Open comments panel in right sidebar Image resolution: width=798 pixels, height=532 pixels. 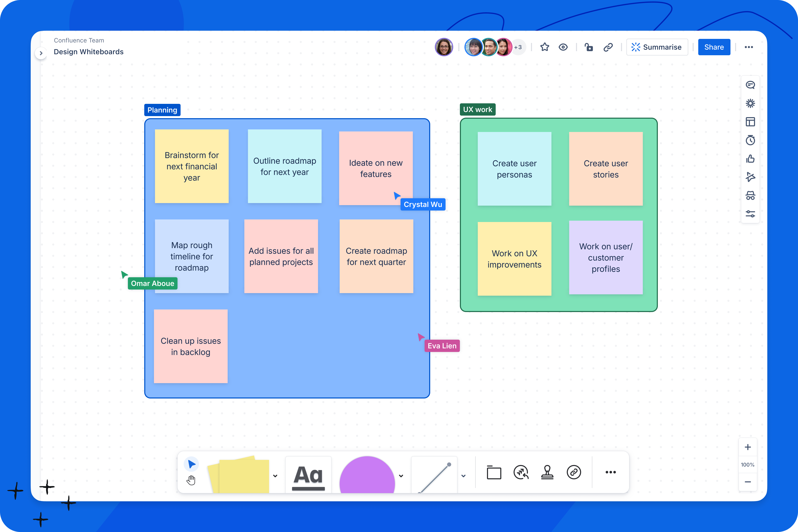point(750,85)
